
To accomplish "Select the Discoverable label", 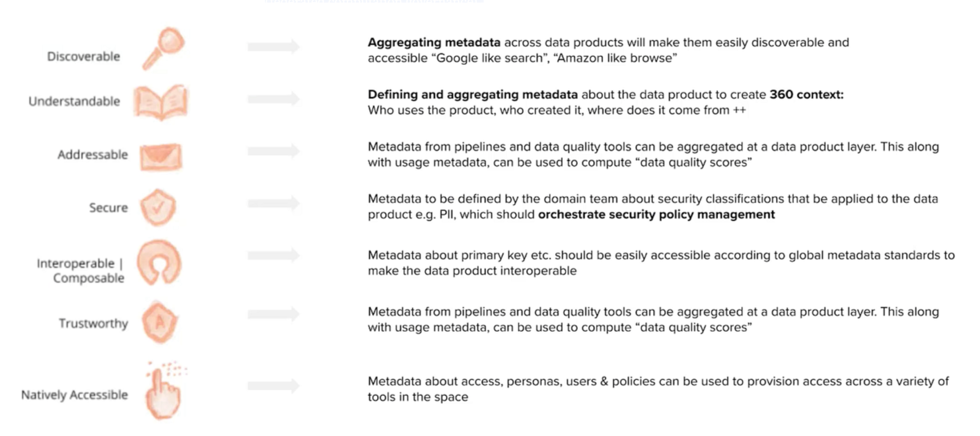I will (83, 56).
